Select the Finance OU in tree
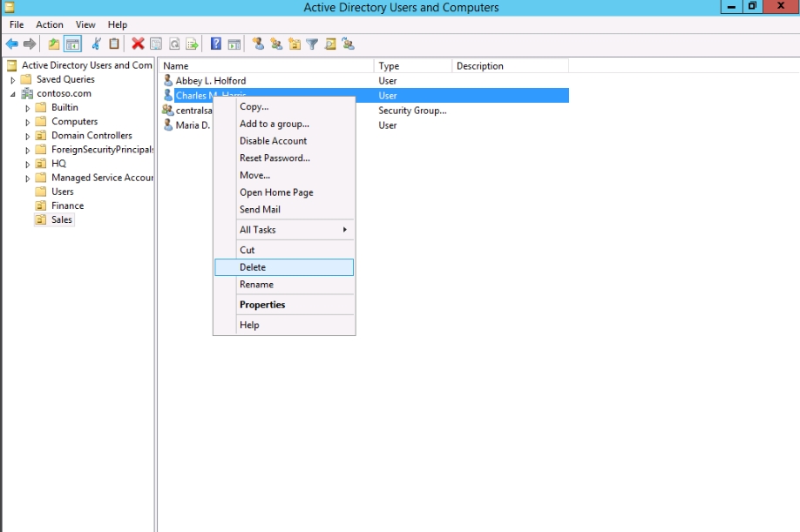 67,205
